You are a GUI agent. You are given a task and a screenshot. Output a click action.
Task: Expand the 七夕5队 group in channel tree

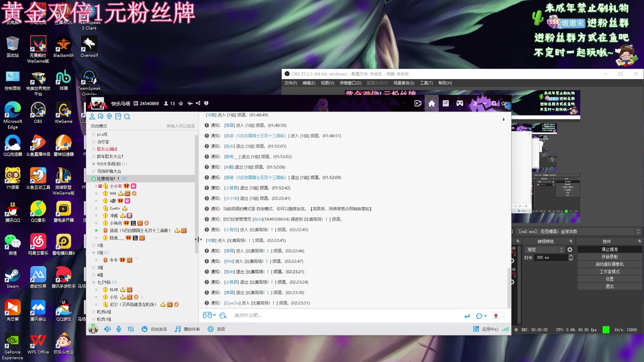click(94, 282)
